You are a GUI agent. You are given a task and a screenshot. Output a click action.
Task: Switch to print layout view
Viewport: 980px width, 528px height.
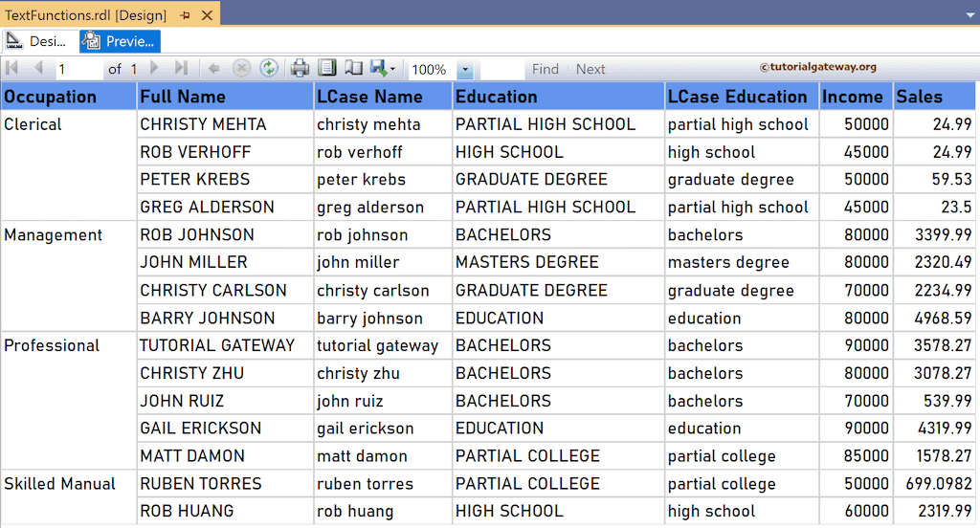(x=327, y=68)
